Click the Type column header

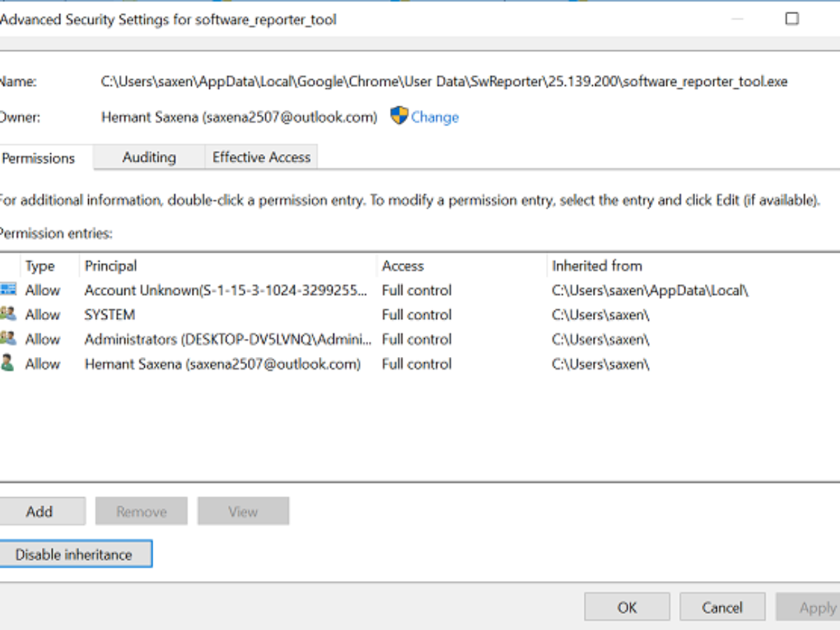coord(40,266)
